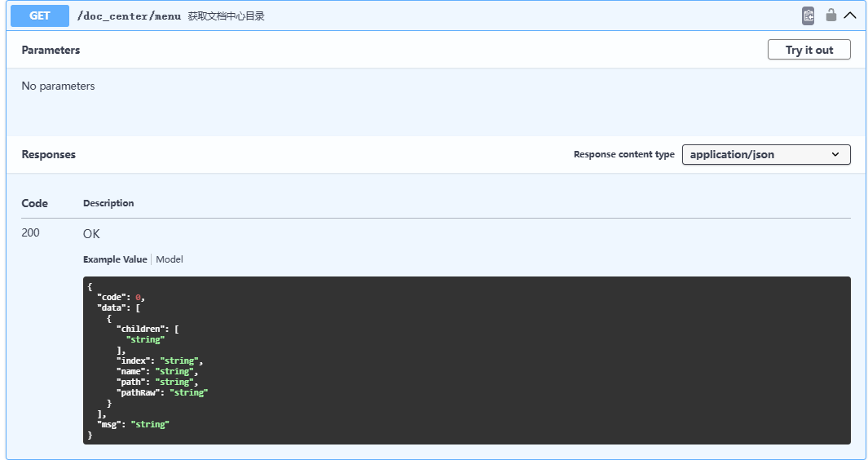Viewport: 868px width, 460px height.
Task: Click the Try it out button
Action: 809,50
